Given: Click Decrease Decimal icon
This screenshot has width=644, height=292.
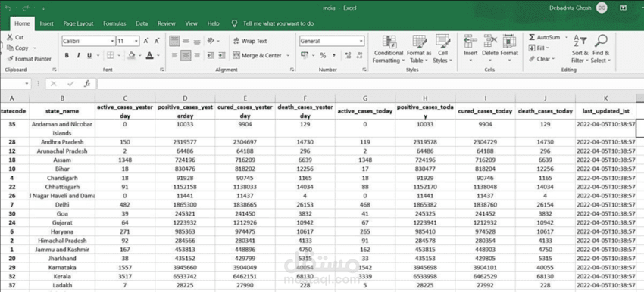Looking at the screenshot, I should coord(359,55).
